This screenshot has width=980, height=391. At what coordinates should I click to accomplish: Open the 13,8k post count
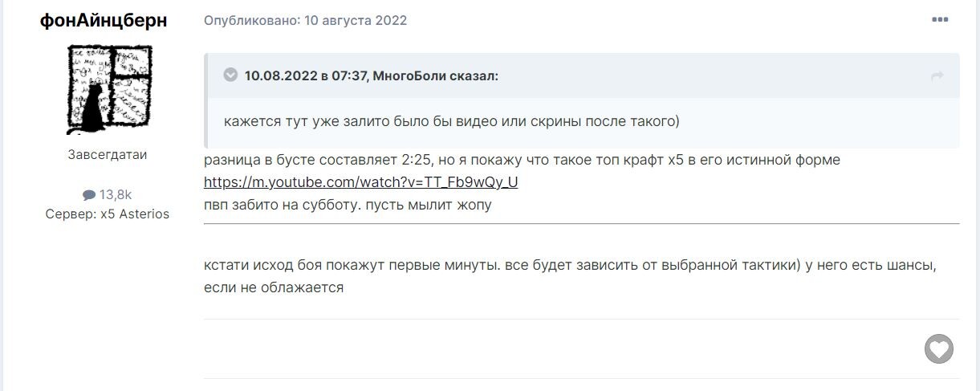click(116, 194)
